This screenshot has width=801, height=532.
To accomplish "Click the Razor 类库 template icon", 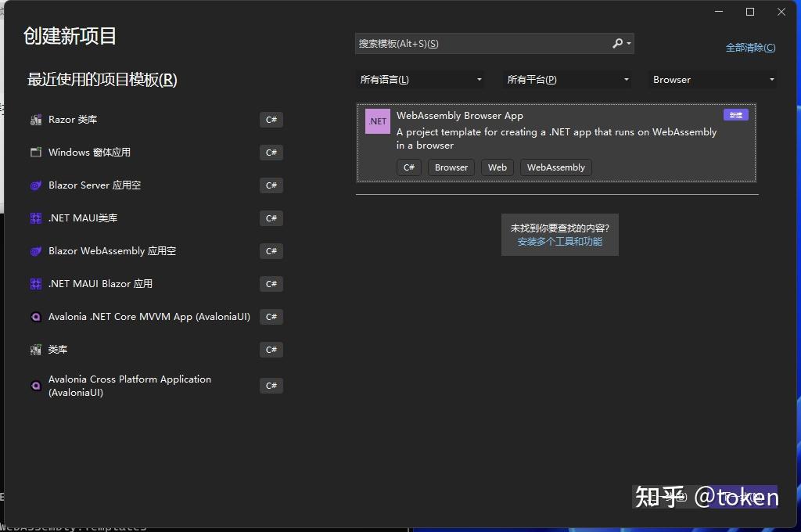I will coord(36,120).
